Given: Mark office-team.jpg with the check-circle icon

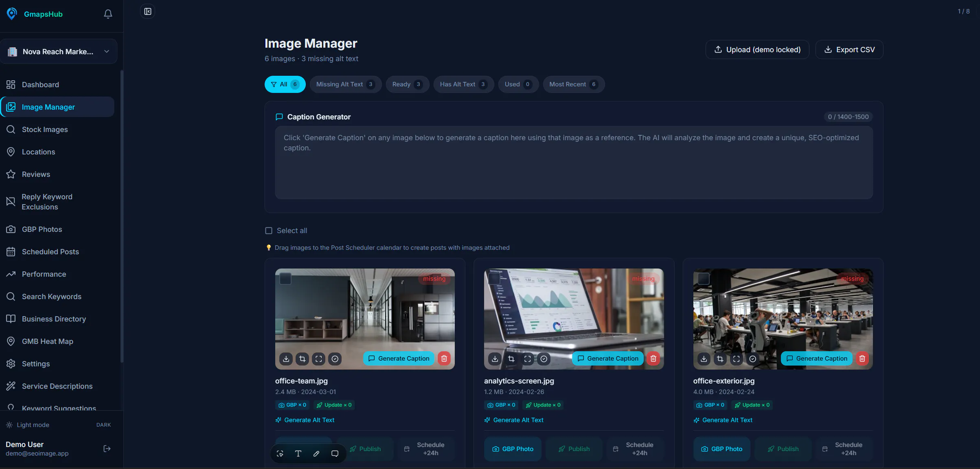Looking at the screenshot, I should click(335, 359).
